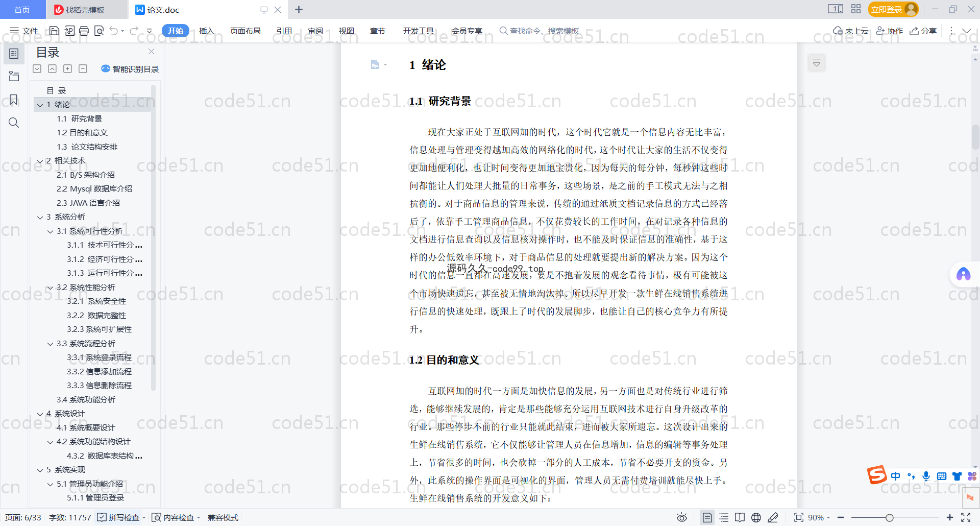The width and height of the screenshot is (980, 526).
Task: Click the Export to PDF icon
Action: [69, 31]
